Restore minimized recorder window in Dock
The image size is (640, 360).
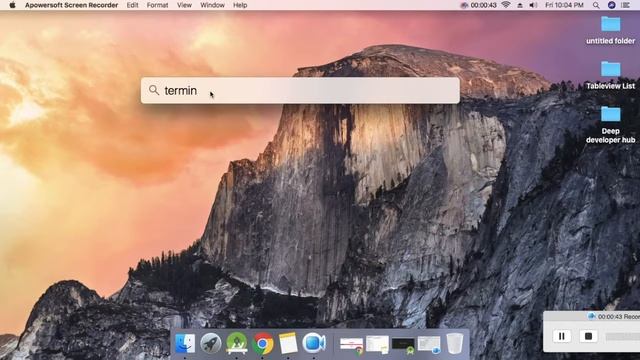pyautogui.click(x=429, y=344)
